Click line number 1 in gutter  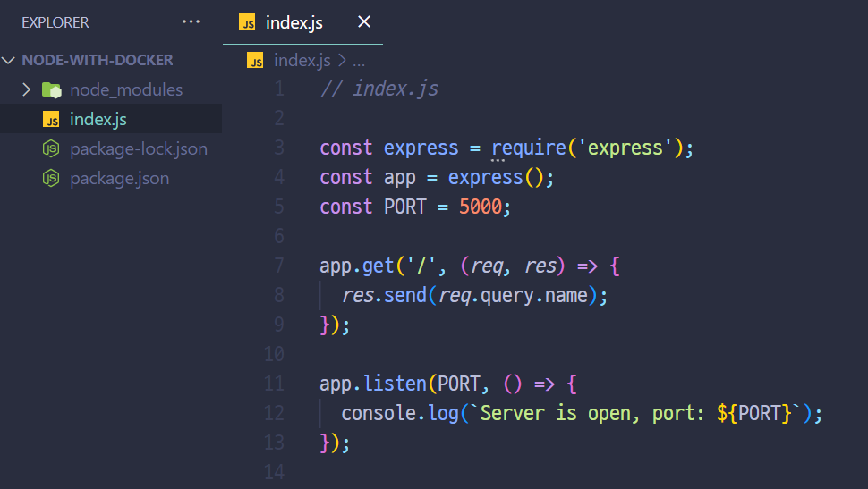click(279, 89)
